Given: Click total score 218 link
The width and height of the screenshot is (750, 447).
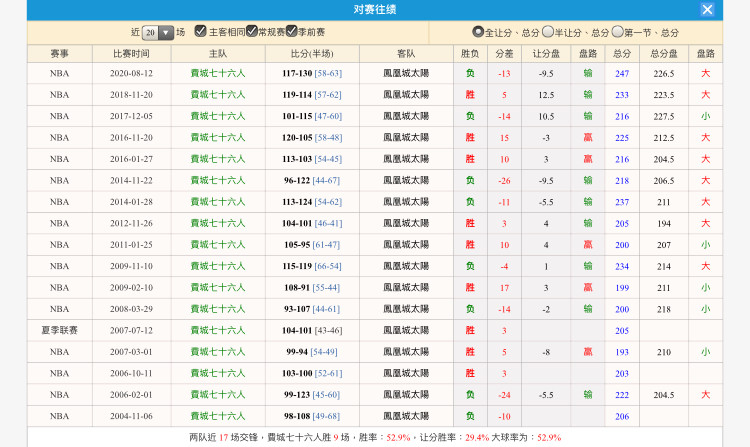Looking at the screenshot, I should tap(622, 181).
